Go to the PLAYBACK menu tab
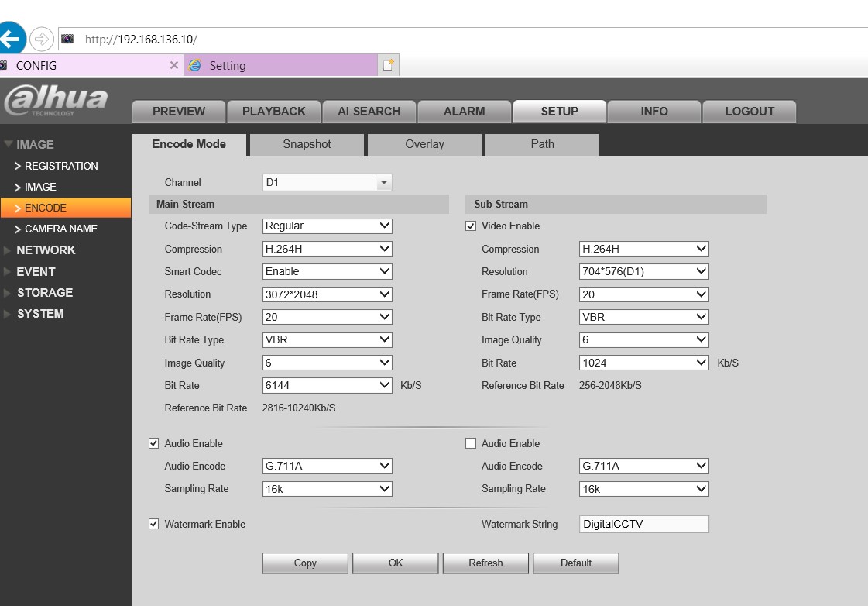 [x=273, y=112]
